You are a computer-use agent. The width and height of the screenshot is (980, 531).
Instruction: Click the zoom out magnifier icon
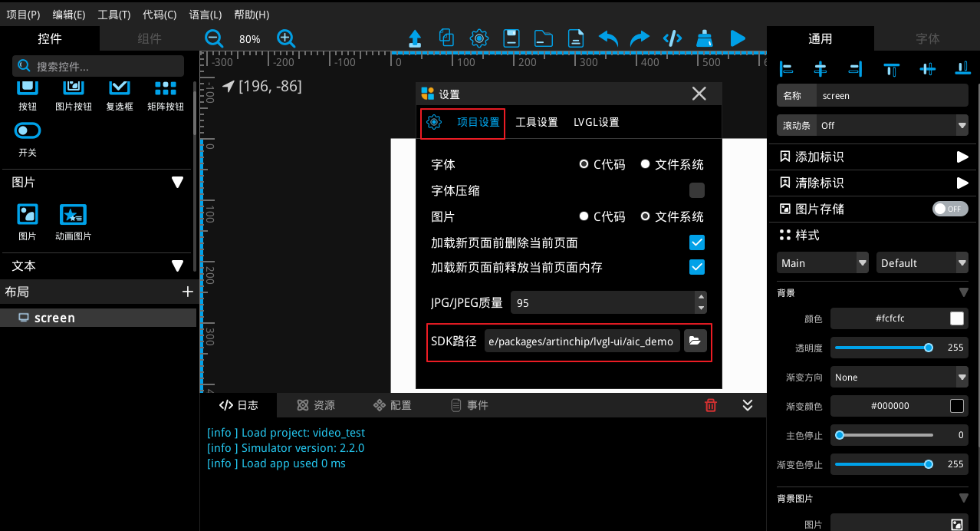[x=214, y=38]
